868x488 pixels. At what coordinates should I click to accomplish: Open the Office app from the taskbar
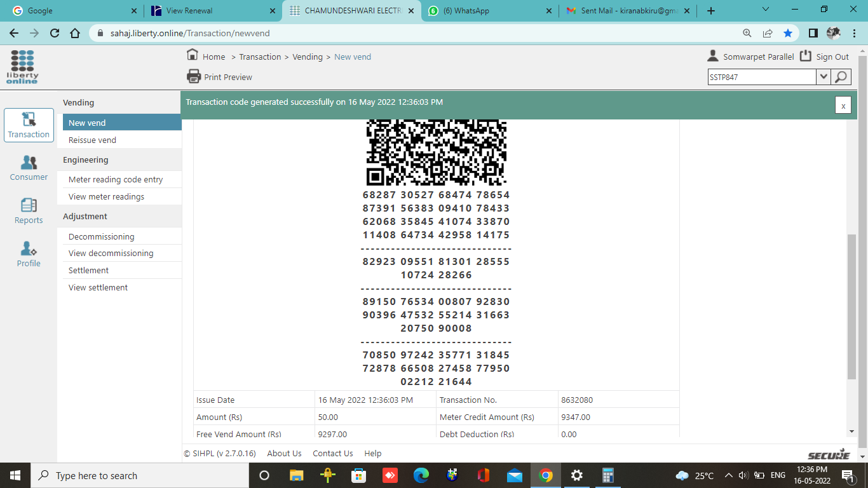tap(484, 475)
